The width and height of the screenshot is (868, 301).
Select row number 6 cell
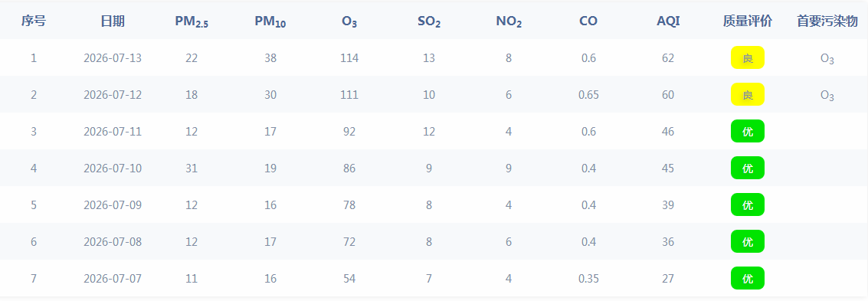coord(34,242)
